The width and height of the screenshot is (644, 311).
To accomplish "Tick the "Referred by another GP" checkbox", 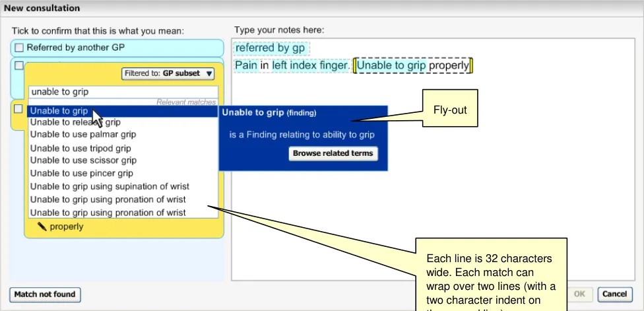I will pyautogui.click(x=18, y=48).
